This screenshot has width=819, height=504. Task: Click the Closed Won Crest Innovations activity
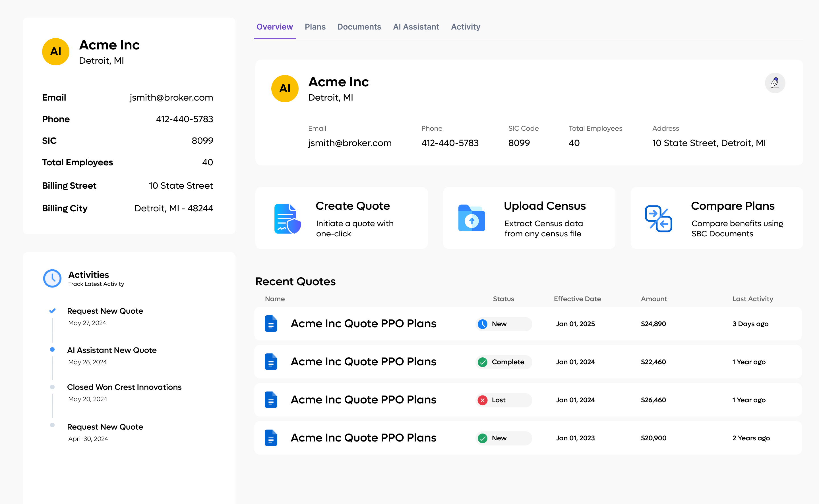124,387
